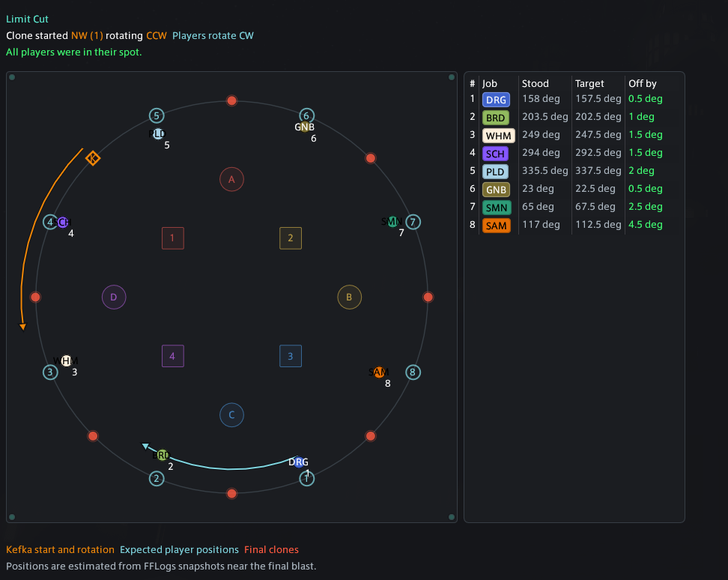Click the DRG player dot on arena
Screen dimensions: 728x580
point(299,462)
